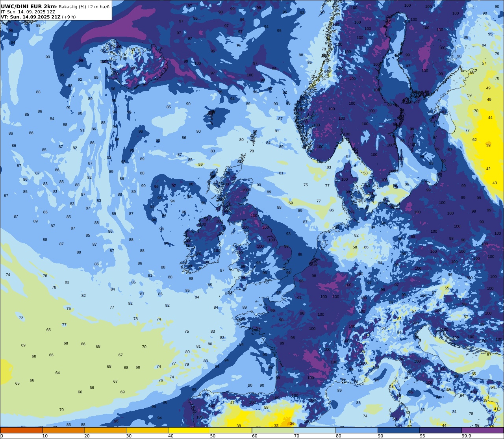Click the humidity value '43' on the map
Viewport: 504px width, 439px height.
[x=495, y=183]
